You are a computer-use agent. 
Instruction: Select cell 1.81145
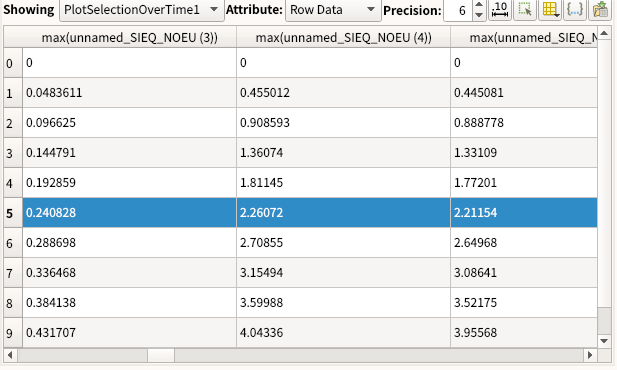344,183
